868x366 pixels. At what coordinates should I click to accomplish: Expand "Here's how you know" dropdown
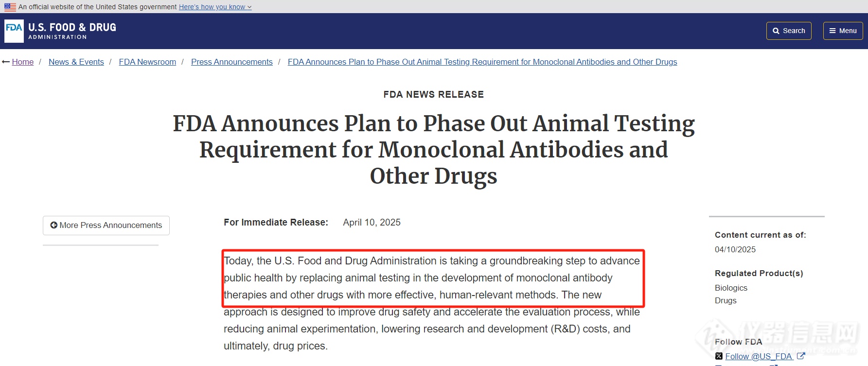tap(215, 7)
